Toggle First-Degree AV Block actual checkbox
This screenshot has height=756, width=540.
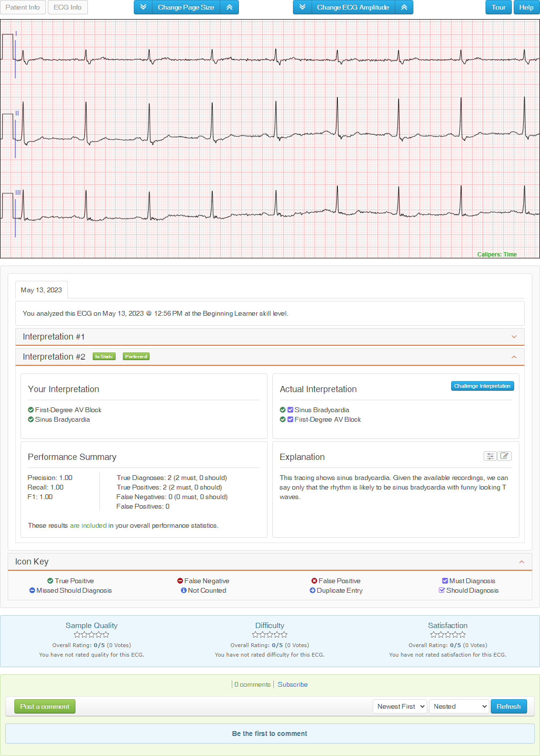[290, 419]
